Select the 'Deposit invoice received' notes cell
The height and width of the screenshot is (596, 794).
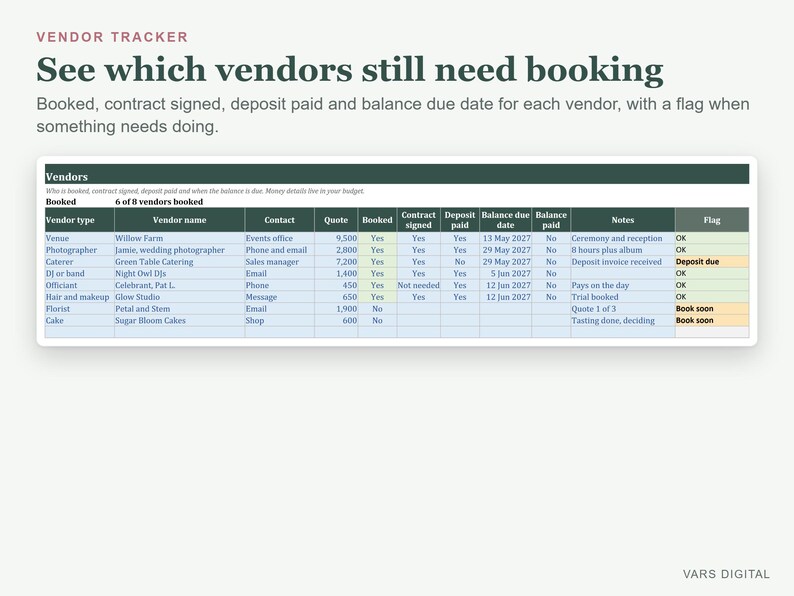623,262
